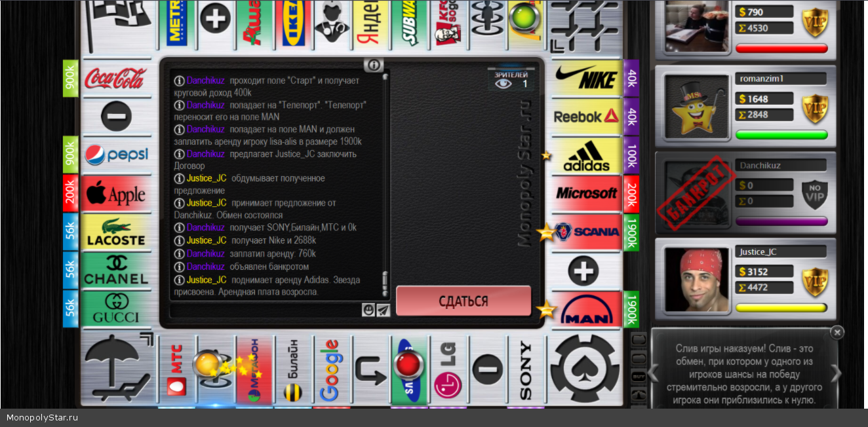
Task: Click the Nike property cell
Action: pyautogui.click(x=586, y=79)
